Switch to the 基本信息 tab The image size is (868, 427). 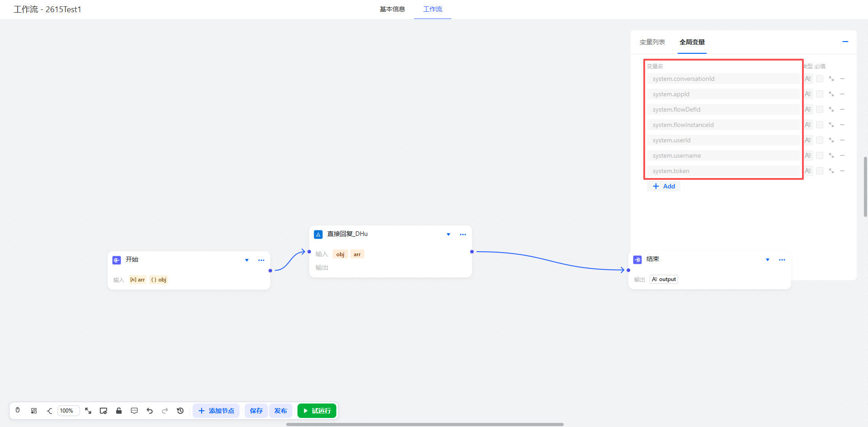point(392,9)
